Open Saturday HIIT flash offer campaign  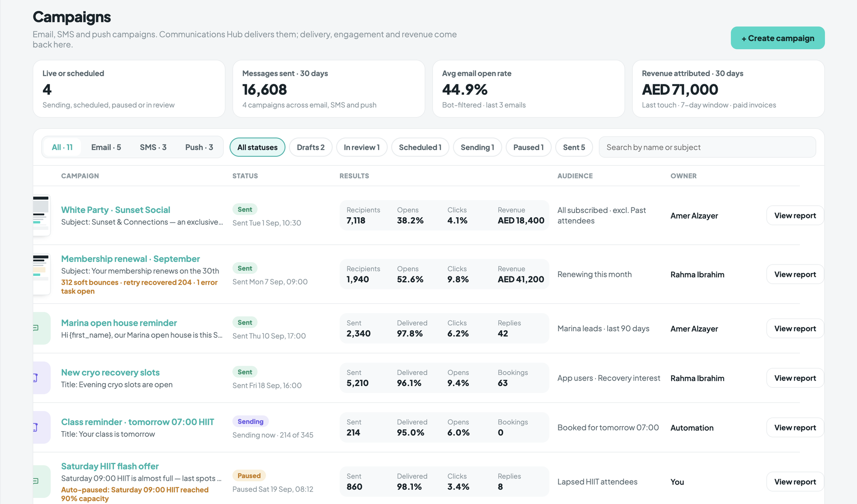[110, 466]
